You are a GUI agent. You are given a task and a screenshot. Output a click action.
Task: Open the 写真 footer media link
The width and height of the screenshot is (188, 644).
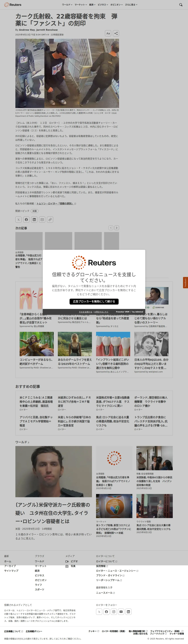71,566
